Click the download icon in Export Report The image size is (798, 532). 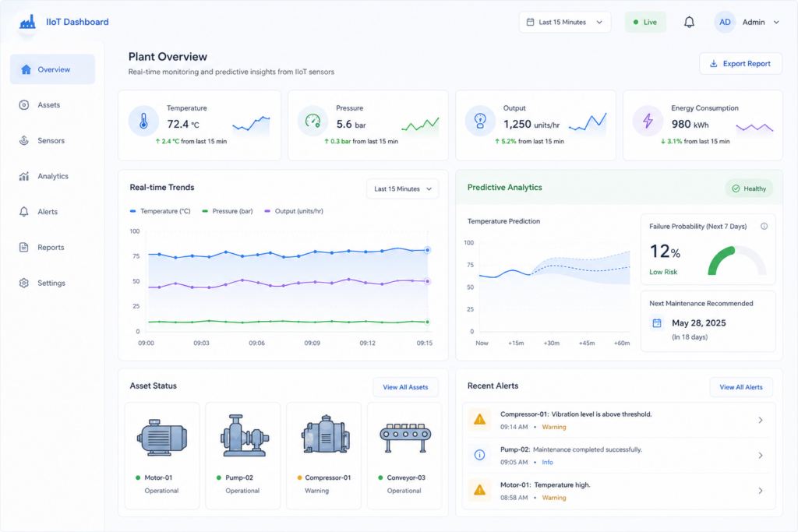(x=714, y=64)
